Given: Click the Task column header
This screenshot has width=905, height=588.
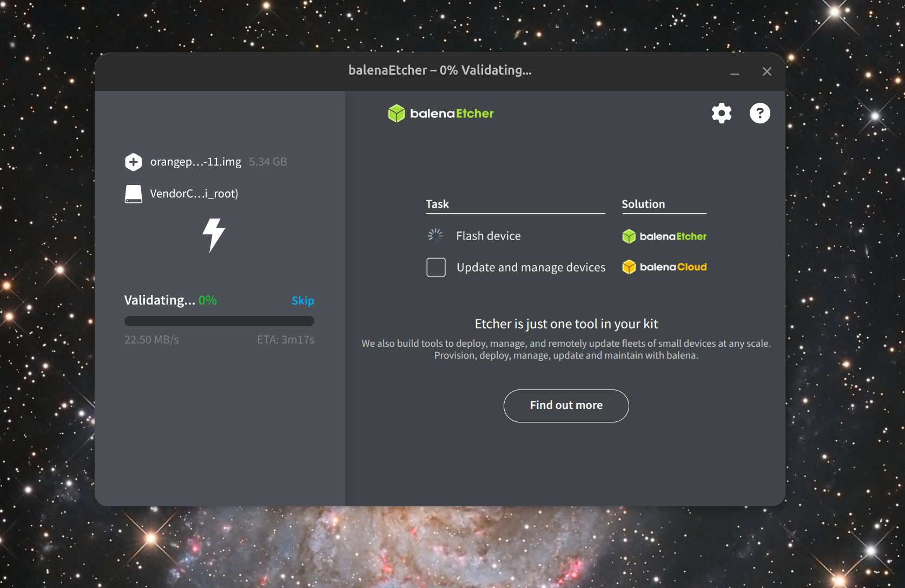Looking at the screenshot, I should point(437,204).
